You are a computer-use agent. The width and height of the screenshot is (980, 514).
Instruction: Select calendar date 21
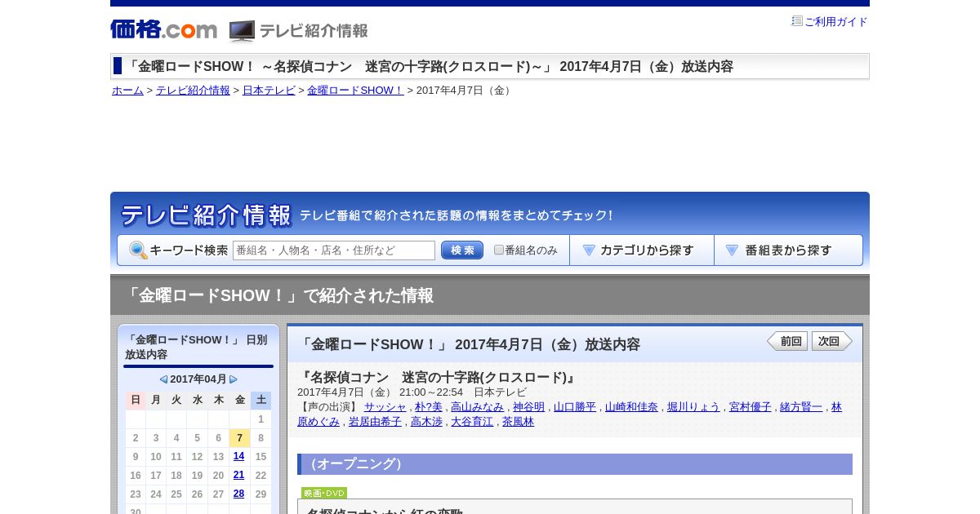pyautogui.click(x=238, y=475)
